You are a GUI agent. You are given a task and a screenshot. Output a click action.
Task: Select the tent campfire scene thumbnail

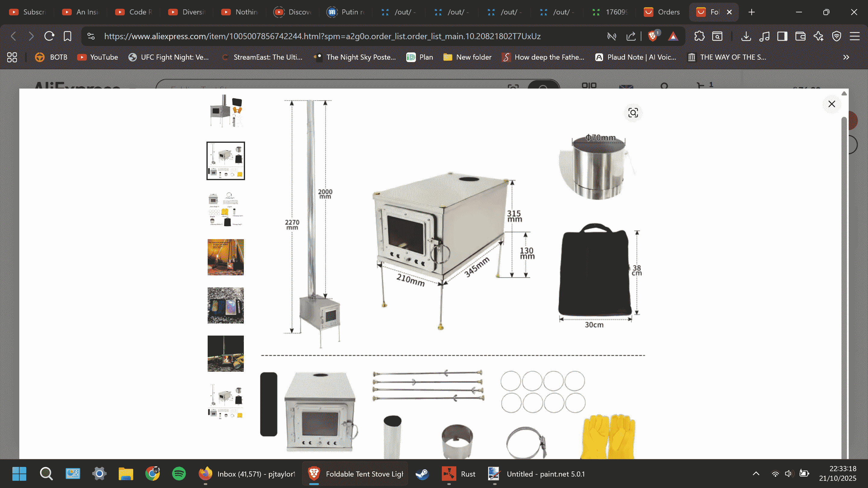pyautogui.click(x=225, y=257)
